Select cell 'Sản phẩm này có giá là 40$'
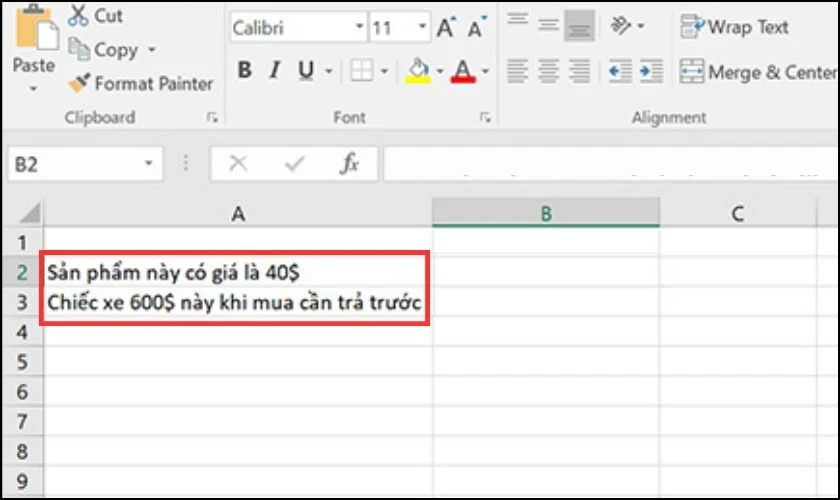The height and width of the screenshot is (500, 840). [237, 273]
